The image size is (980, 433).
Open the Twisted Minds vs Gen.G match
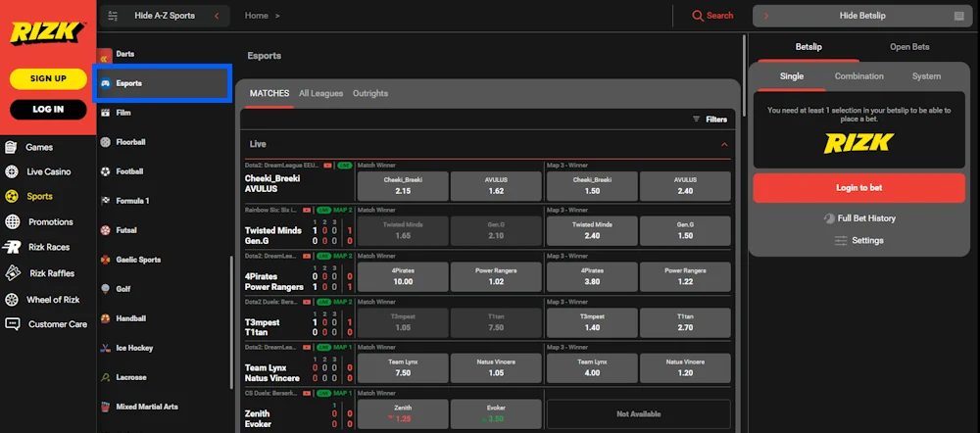273,235
